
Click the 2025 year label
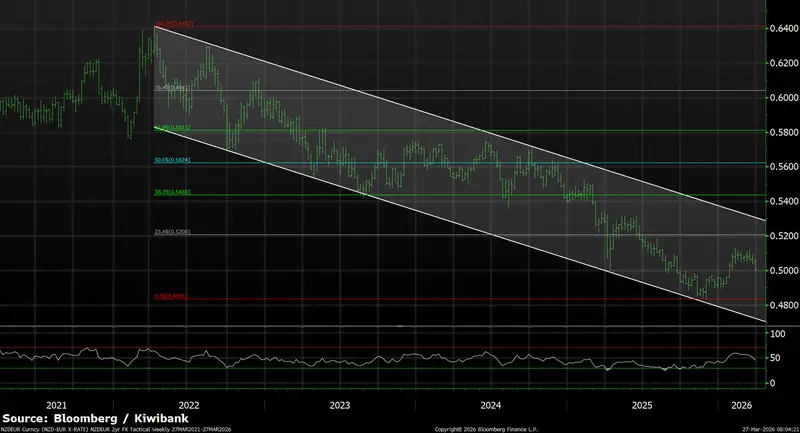pos(641,406)
